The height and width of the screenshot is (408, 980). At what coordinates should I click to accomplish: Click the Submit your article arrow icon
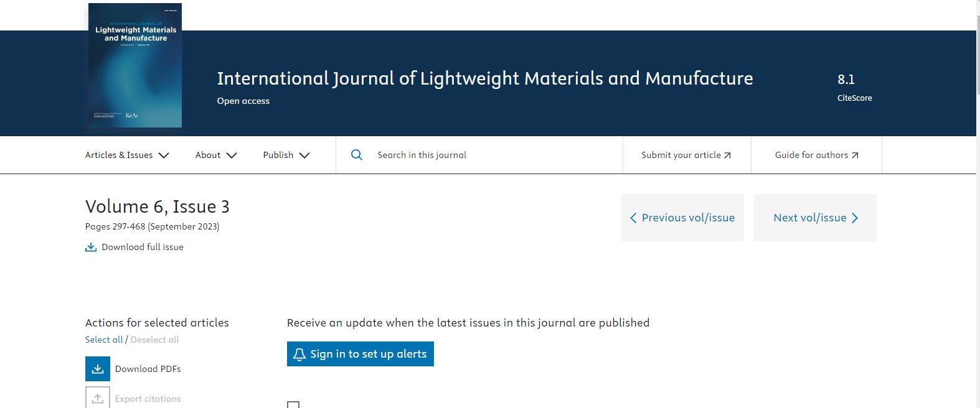pos(727,155)
